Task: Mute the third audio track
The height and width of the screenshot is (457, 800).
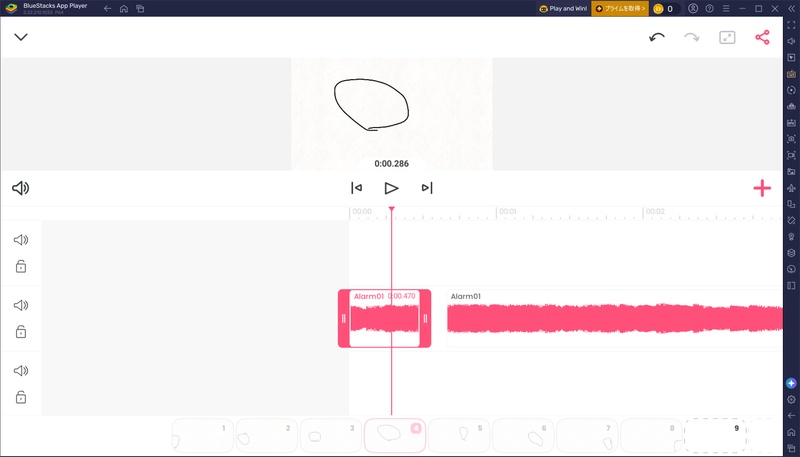Action: [21, 370]
